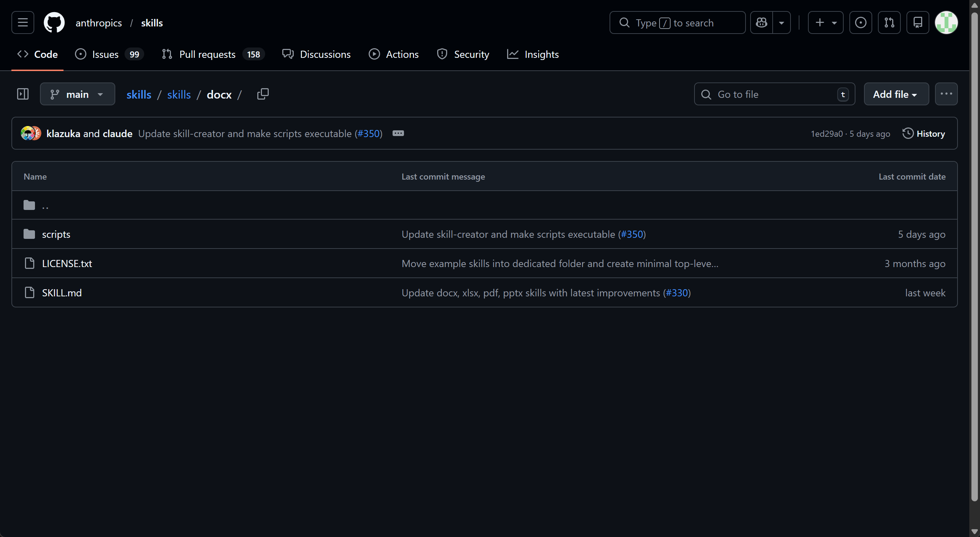Viewport: 980px width, 537px height.
Task: Click the 'last week' commit date
Action: pyautogui.click(x=925, y=293)
